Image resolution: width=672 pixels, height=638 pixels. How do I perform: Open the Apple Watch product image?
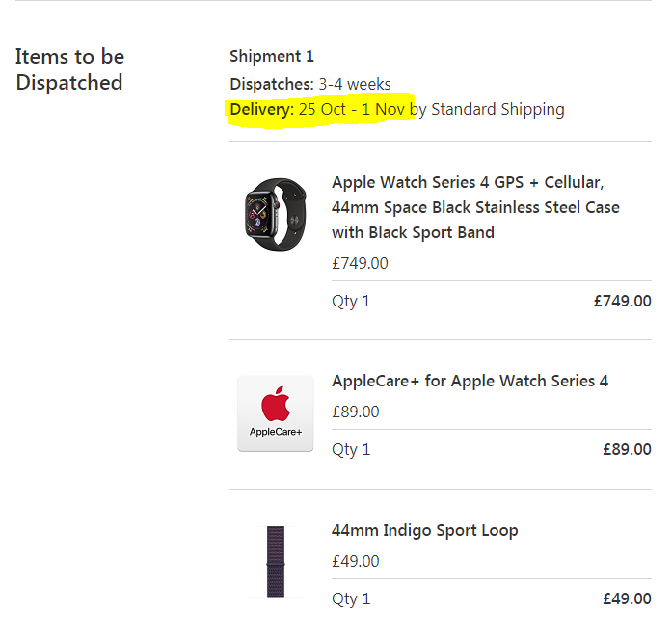[275, 209]
